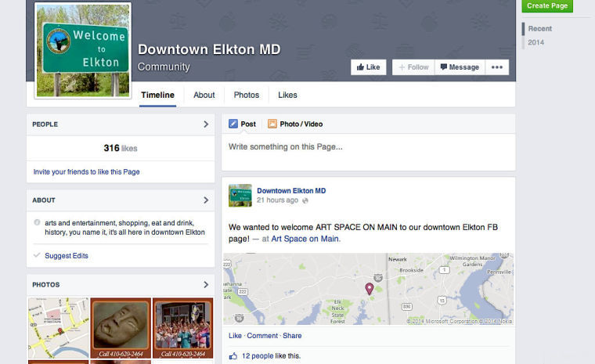Open the Photos tab

click(x=247, y=95)
